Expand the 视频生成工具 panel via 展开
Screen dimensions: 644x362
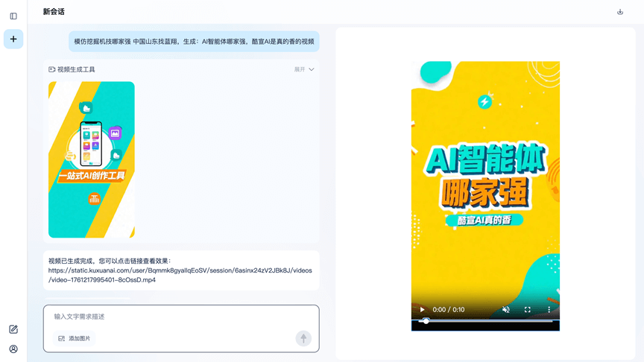(x=300, y=69)
